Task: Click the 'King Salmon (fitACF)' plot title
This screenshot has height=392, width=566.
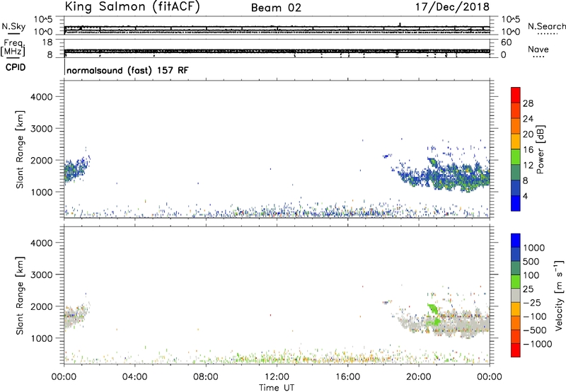Action: (132, 7)
